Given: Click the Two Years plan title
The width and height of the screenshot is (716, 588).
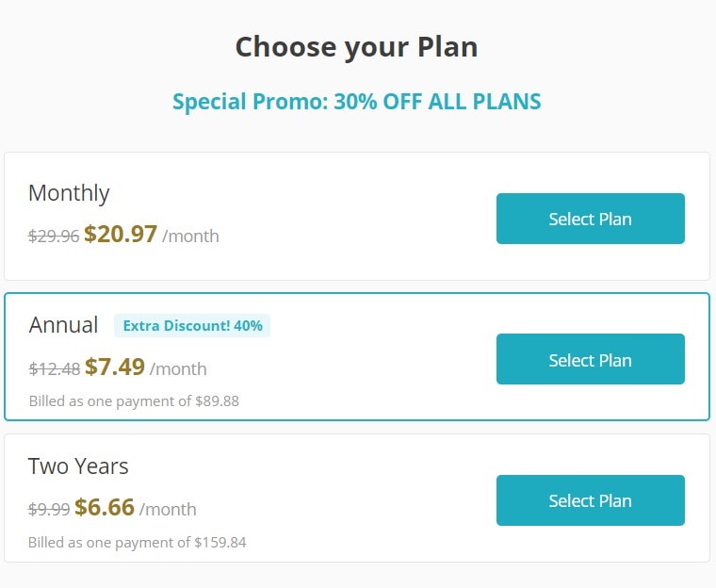Looking at the screenshot, I should 78,466.
